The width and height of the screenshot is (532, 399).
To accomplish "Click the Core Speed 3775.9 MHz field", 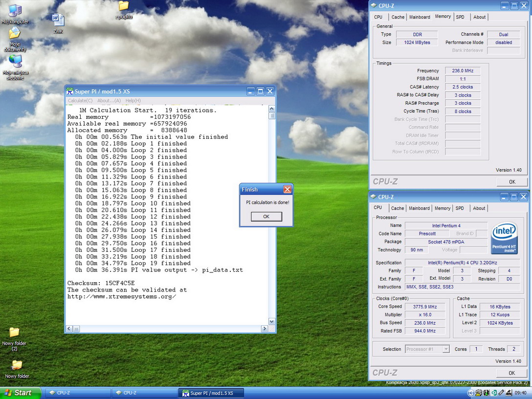I will [x=425, y=307].
